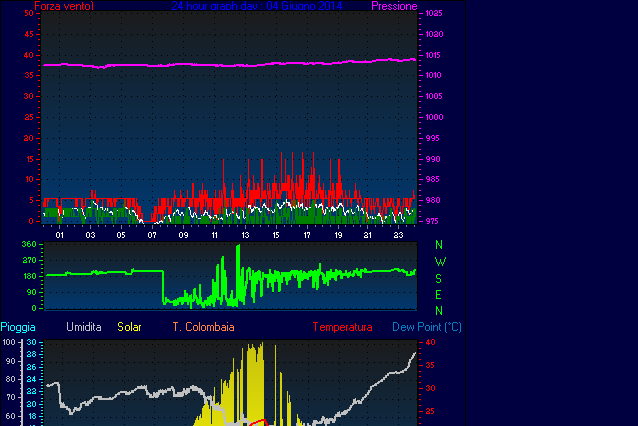Click hour label '19' on time axis
Screen dimensions: 638x426
tap(338, 235)
